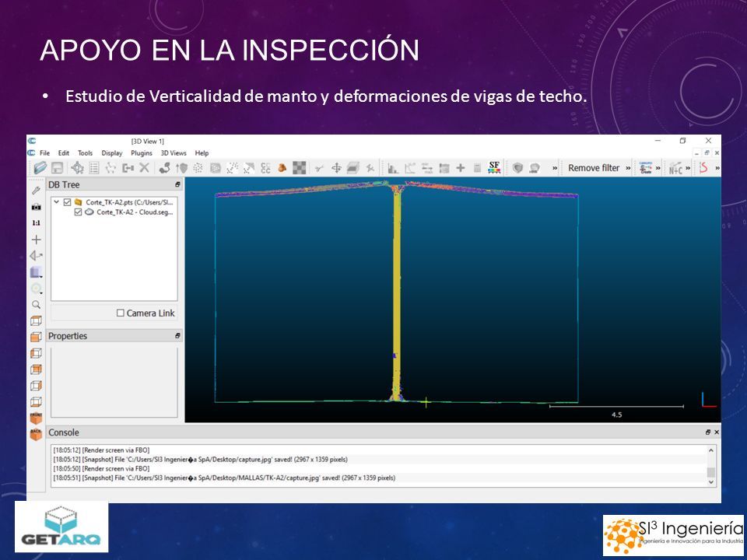This screenshot has width=747, height=560.
Task: Click the label connected components CC icon
Action: click(265, 168)
